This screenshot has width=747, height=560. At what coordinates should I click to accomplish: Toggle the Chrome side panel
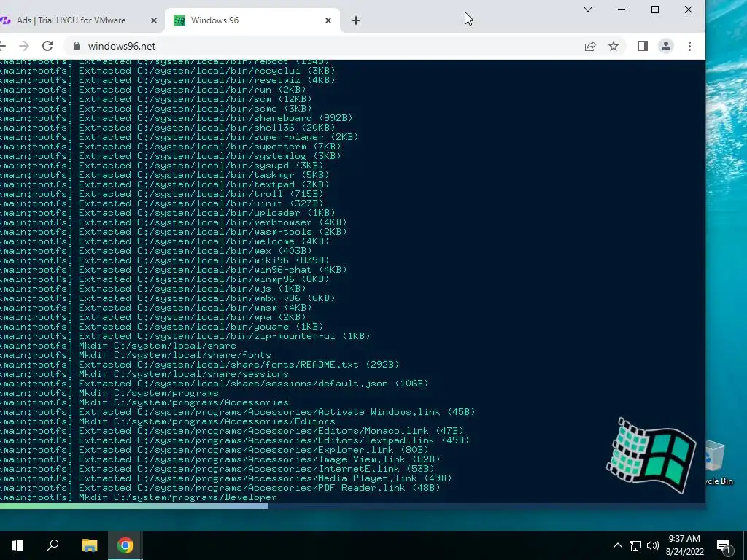(642, 46)
